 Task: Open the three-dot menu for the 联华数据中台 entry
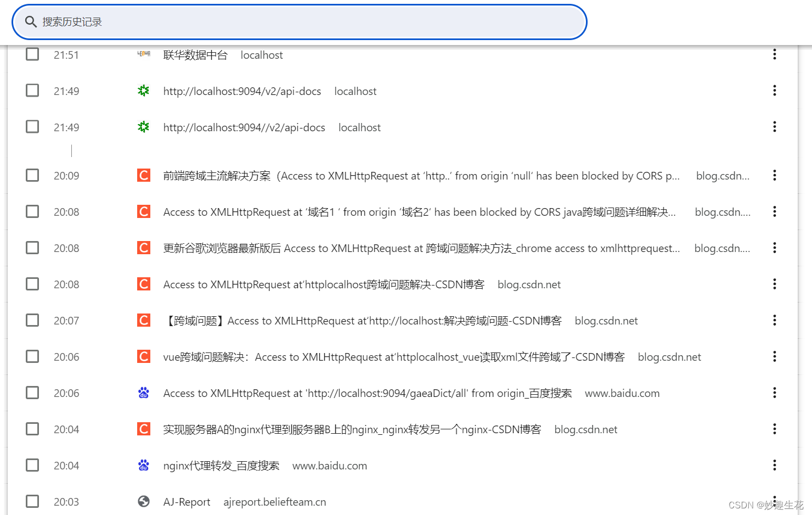[774, 54]
